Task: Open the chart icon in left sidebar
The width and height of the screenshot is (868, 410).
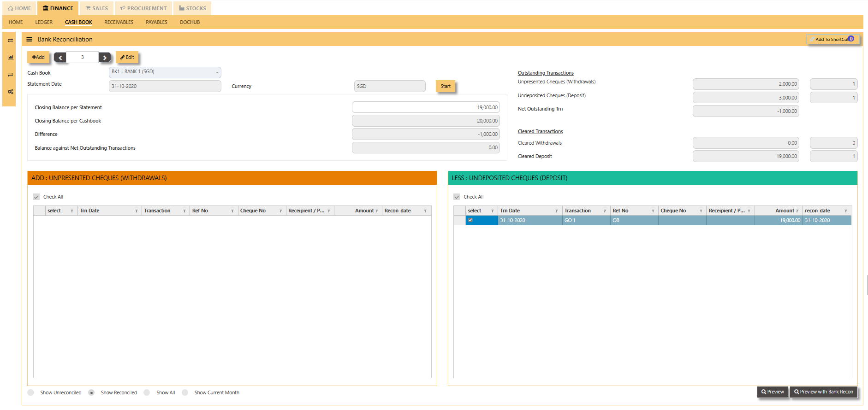Action: [x=10, y=57]
